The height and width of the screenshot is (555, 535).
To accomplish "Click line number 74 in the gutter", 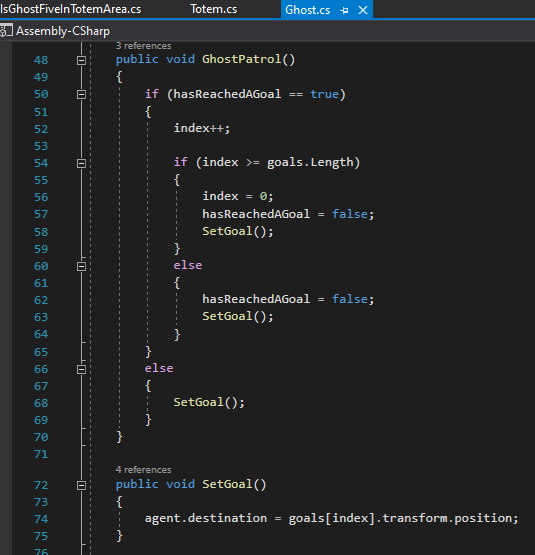I will (41, 519).
